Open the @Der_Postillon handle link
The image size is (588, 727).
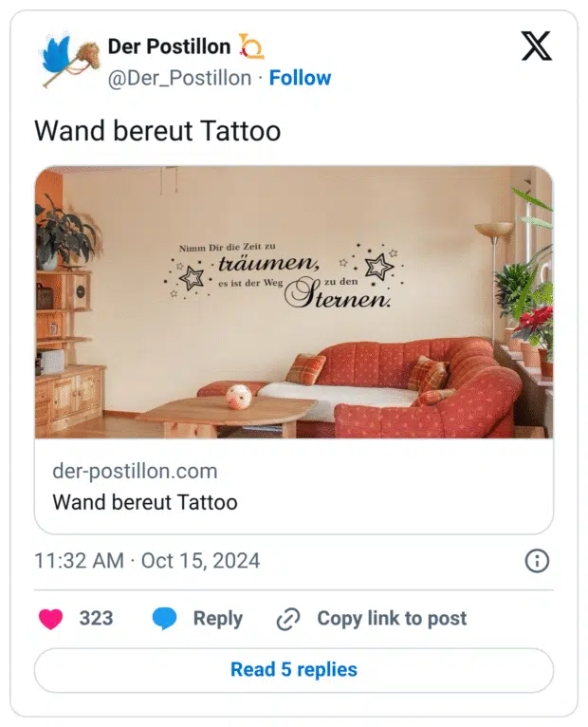tap(179, 78)
